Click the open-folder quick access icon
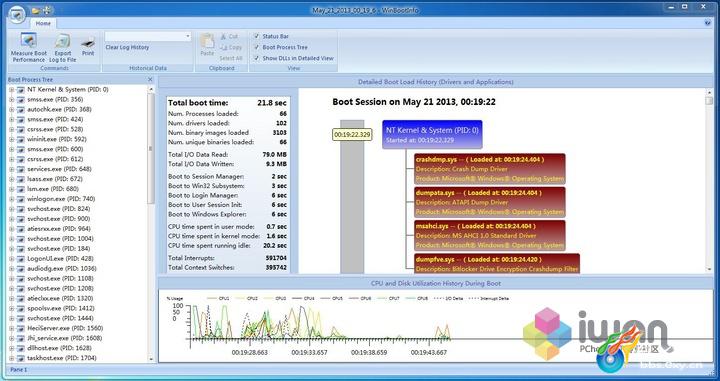Screen dimensions: 720x381 pos(36,10)
